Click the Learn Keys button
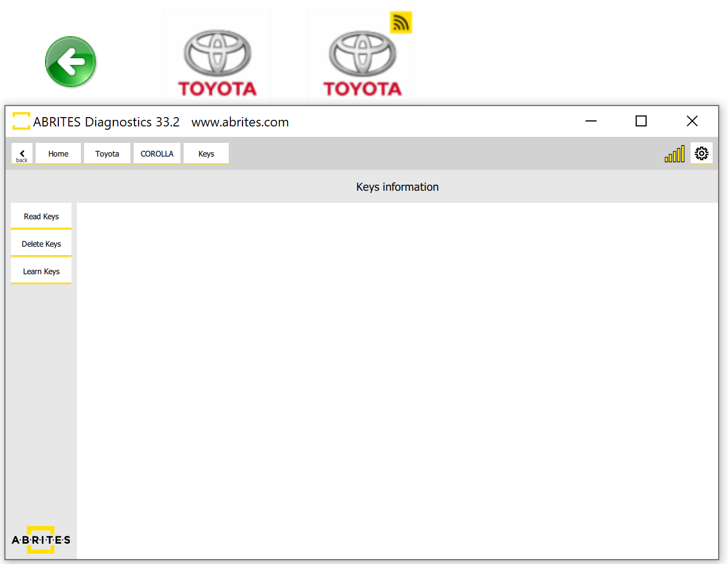The width and height of the screenshot is (728, 564). click(x=41, y=272)
